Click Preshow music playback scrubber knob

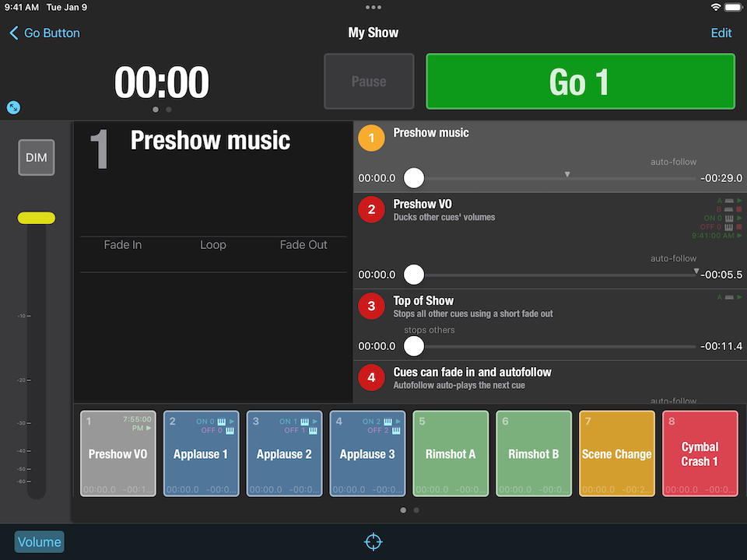[x=414, y=178]
